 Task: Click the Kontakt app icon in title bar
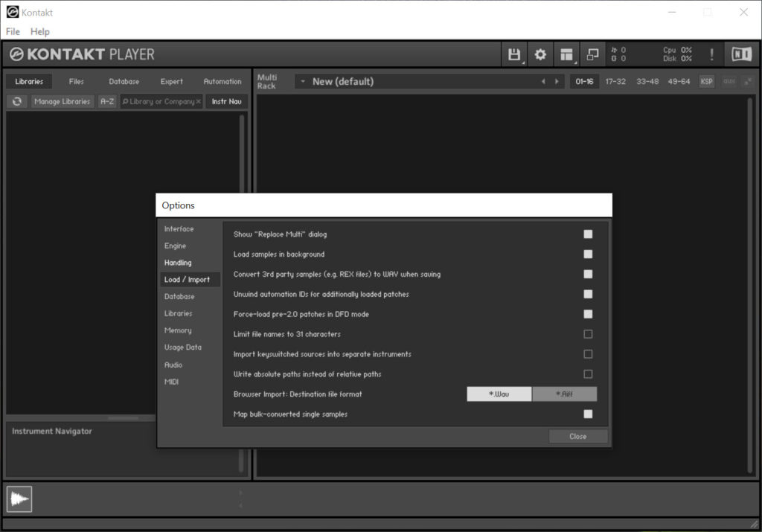click(13, 12)
